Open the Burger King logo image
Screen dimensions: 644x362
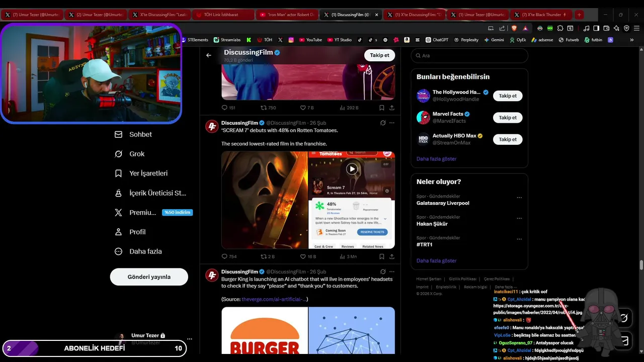click(265, 330)
